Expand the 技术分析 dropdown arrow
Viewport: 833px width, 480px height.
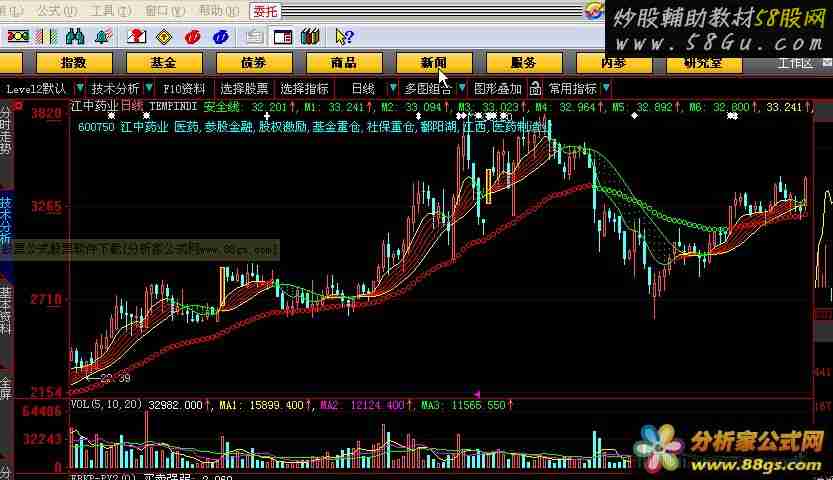pyautogui.click(x=149, y=88)
